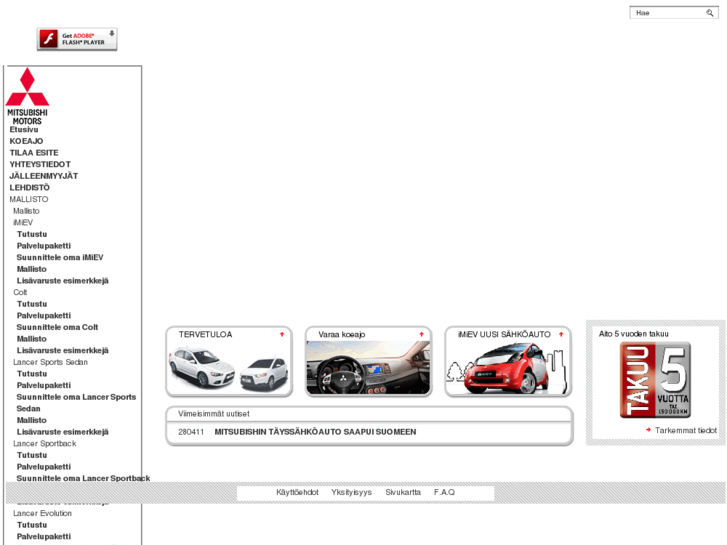727x545 pixels.
Task: Click the red arrow on Varaa koeajo card
Action: coord(421,334)
